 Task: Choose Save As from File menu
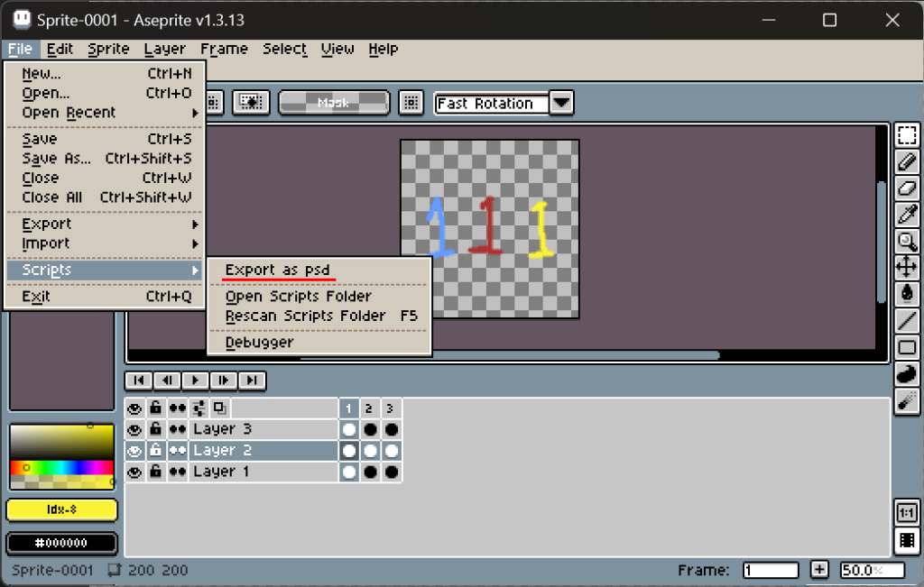106,159
